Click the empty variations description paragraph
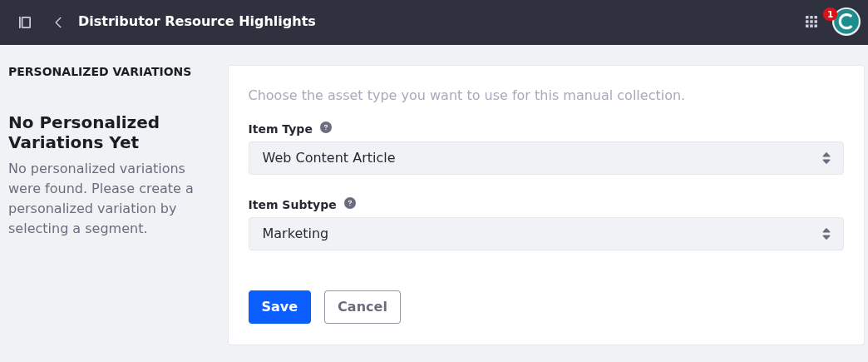 click(x=101, y=198)
